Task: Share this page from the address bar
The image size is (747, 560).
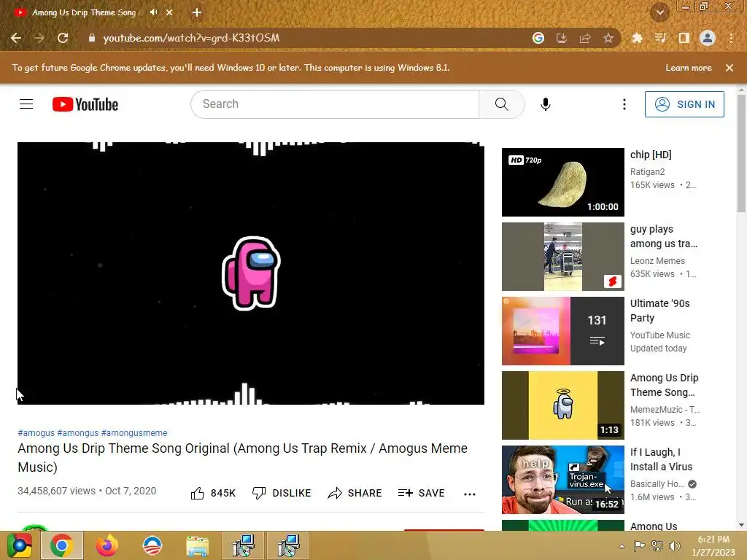Action: tap(585, 38)
